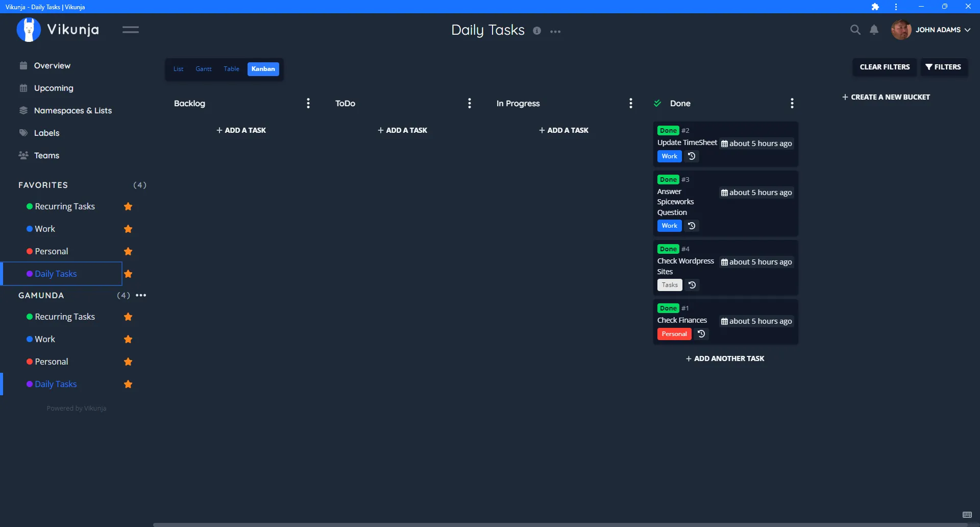Screen dimensions: 980x527
Task: Unfavorite Recurring Tasks star in Favorites
Action: (128, 206)
